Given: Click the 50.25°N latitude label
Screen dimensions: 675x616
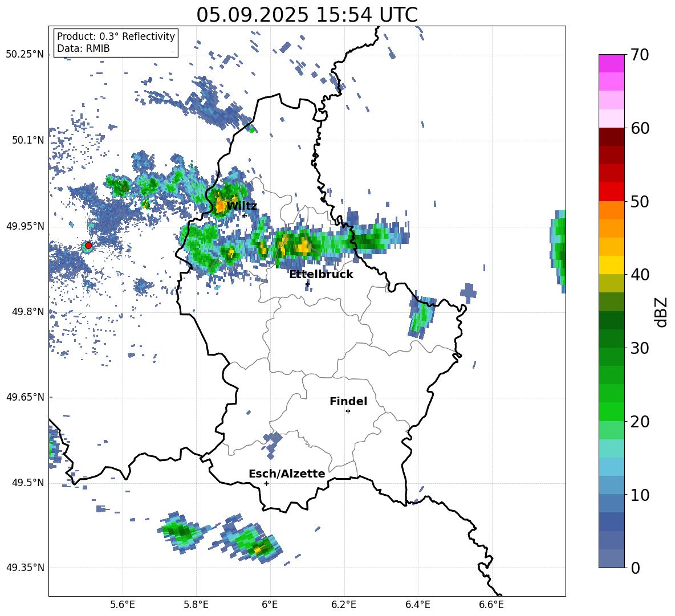Looking at the screenshot, I should 25,55.
